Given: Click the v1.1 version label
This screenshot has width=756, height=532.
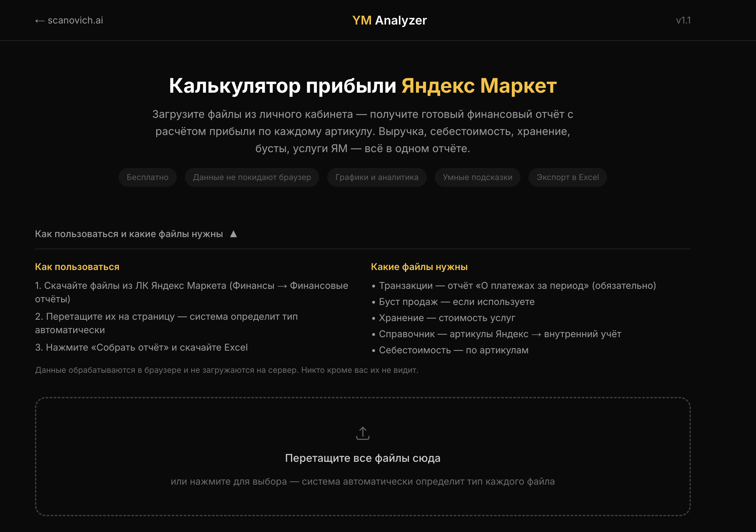Looking at the screenshot, I should click(x=683, y=20).
